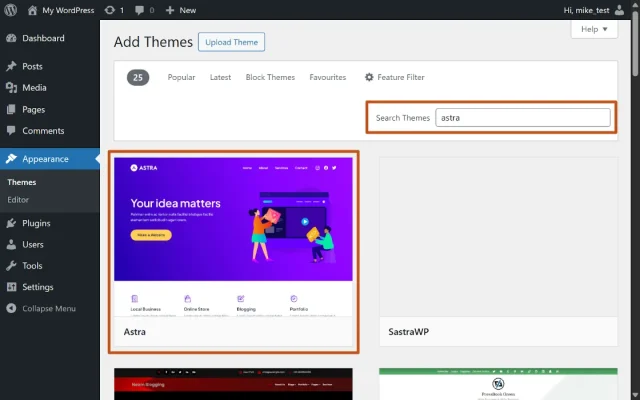Image resolution: width=640 pixels, height=400 pixels.
Task: Switch to the Latest tab
Action: [220, 77]
